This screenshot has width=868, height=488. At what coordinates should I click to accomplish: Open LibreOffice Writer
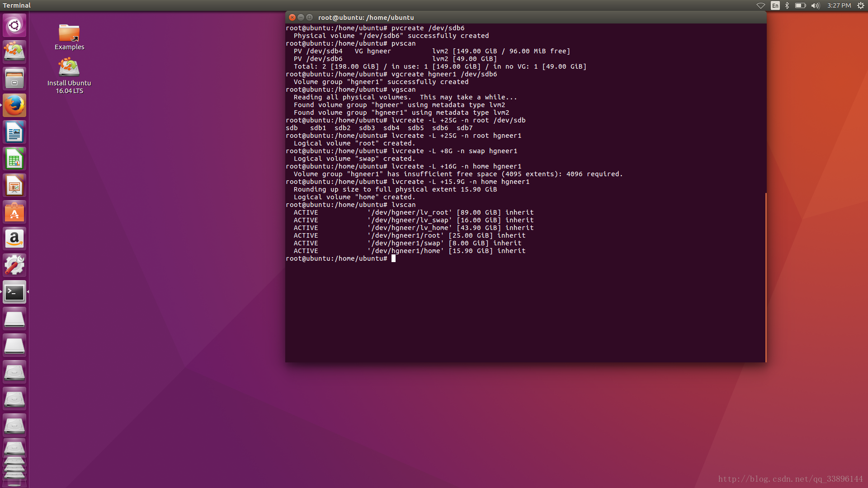pos(14,132)
